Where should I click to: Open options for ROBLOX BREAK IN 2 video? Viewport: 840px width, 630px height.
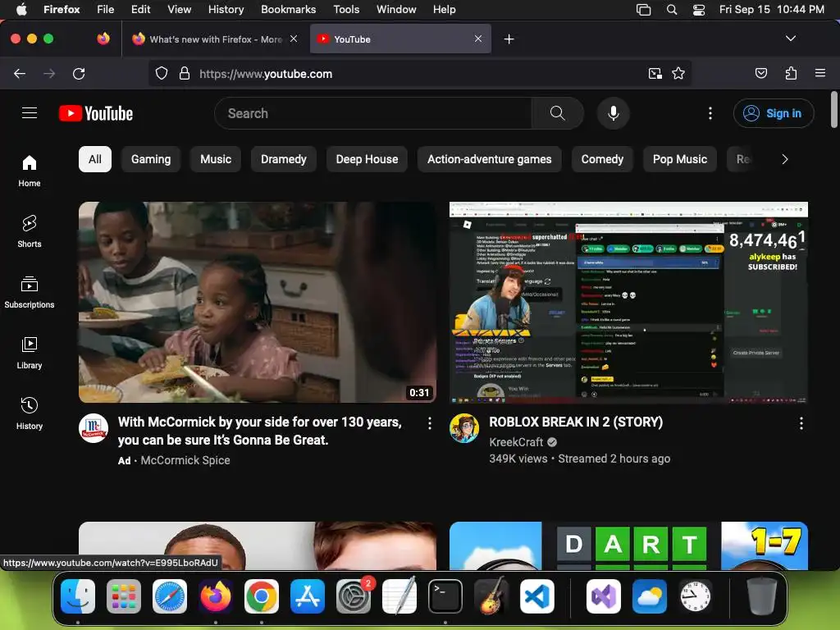pos(801,424)
